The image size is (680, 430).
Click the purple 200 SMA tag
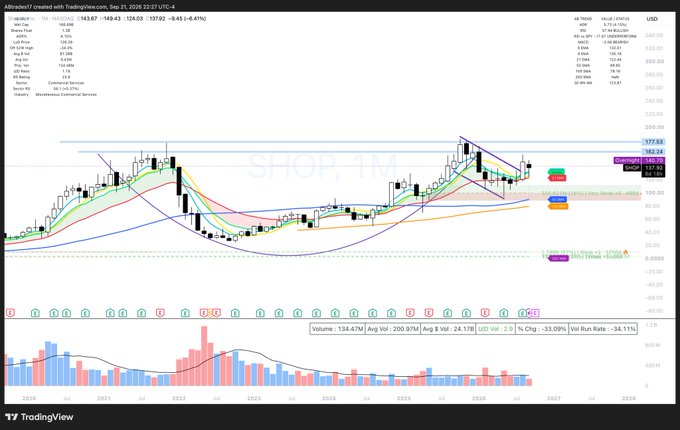tap(559, 258)
